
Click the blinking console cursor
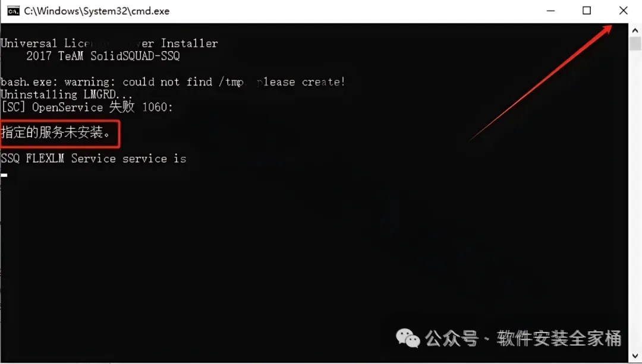(4, 175)
